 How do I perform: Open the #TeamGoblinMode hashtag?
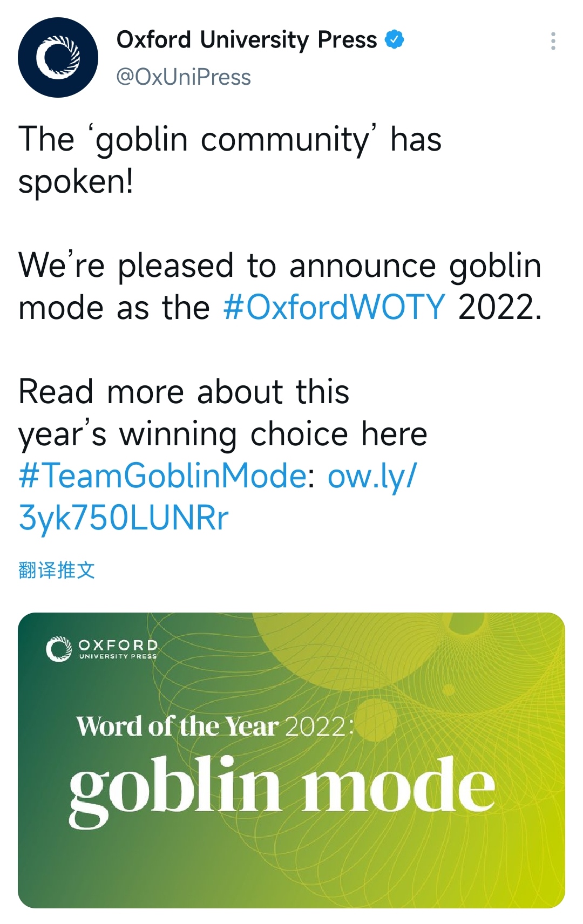coord(162,476)
